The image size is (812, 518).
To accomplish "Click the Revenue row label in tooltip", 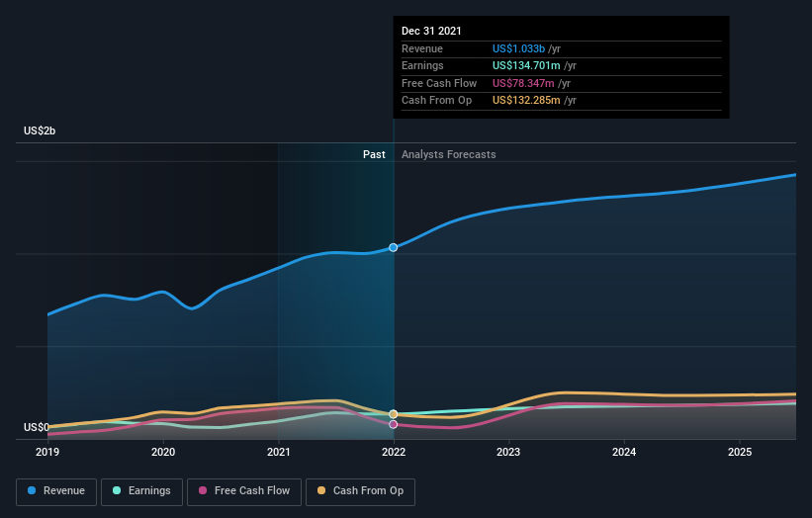I will 422,48.
